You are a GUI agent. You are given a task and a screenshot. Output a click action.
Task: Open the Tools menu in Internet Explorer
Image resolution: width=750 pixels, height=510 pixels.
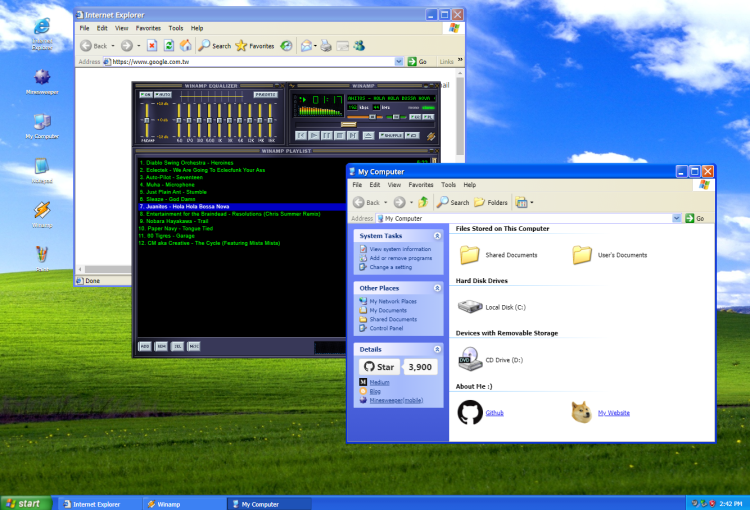tap(176, 28)
